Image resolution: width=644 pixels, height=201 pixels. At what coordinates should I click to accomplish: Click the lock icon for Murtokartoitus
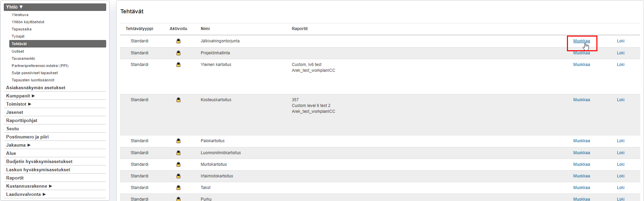[178, 164]
